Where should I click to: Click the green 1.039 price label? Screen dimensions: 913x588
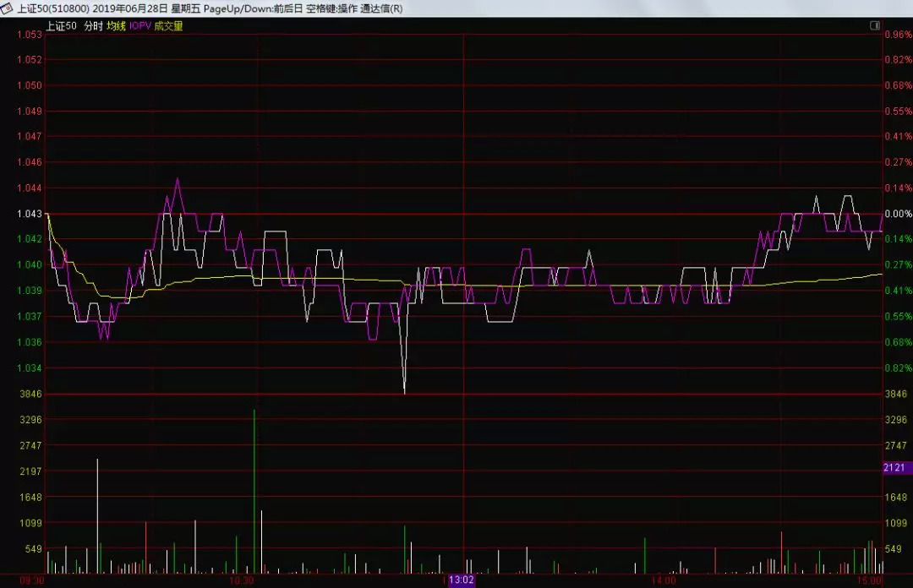[30, 291]
